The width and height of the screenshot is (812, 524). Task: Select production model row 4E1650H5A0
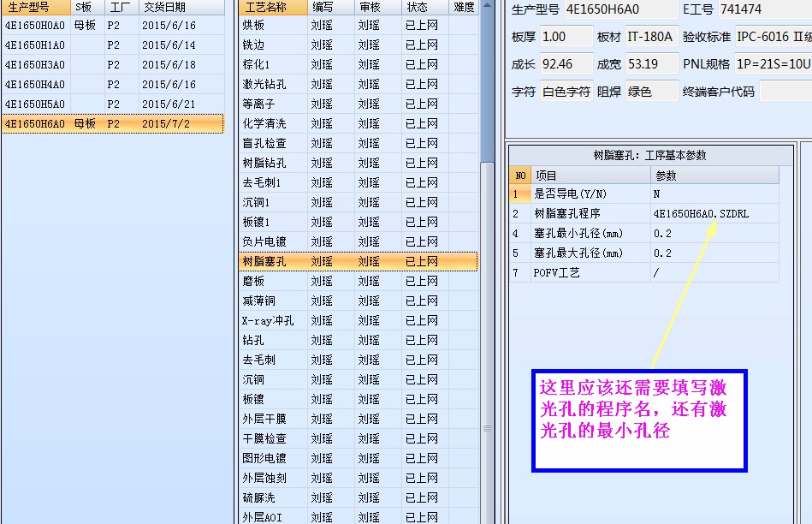[x=113, y=104]
